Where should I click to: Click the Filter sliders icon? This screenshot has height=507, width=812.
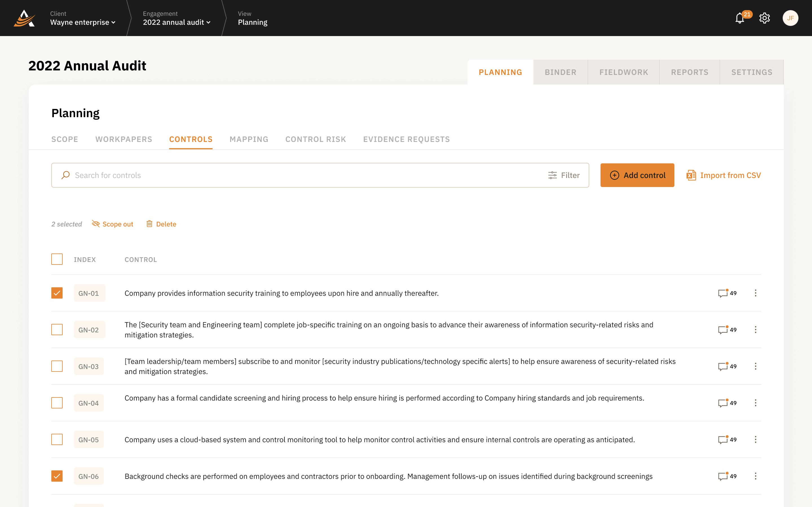coord(552,175)
